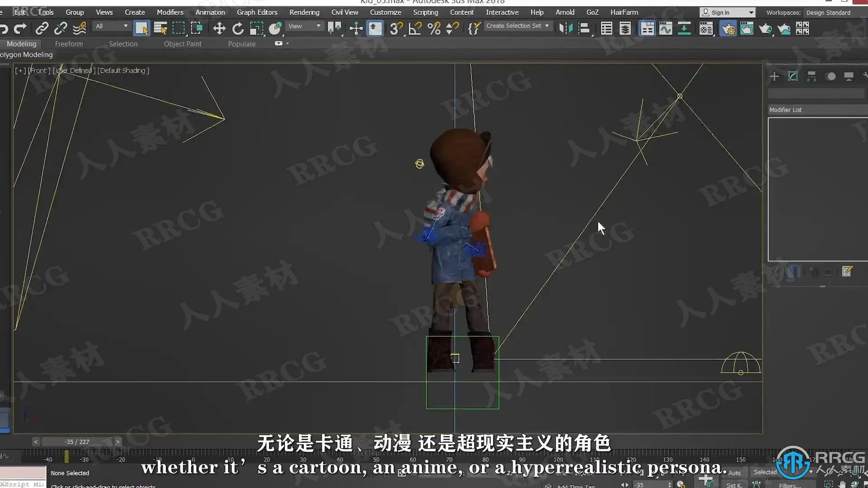This screenshot has width=868, height=488.
Task: Open the selection filter All dropdown
Action: [x=111, y=26]
